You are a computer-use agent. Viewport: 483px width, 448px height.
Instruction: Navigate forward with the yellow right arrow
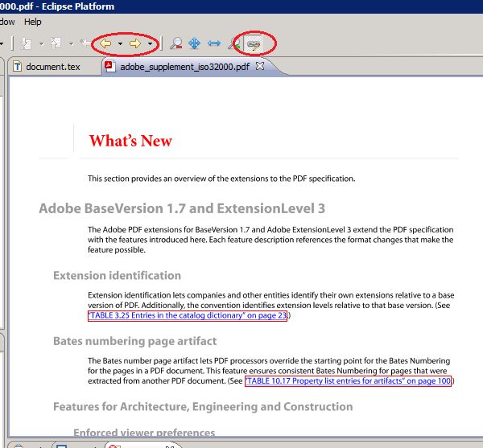tap(135, 43)
